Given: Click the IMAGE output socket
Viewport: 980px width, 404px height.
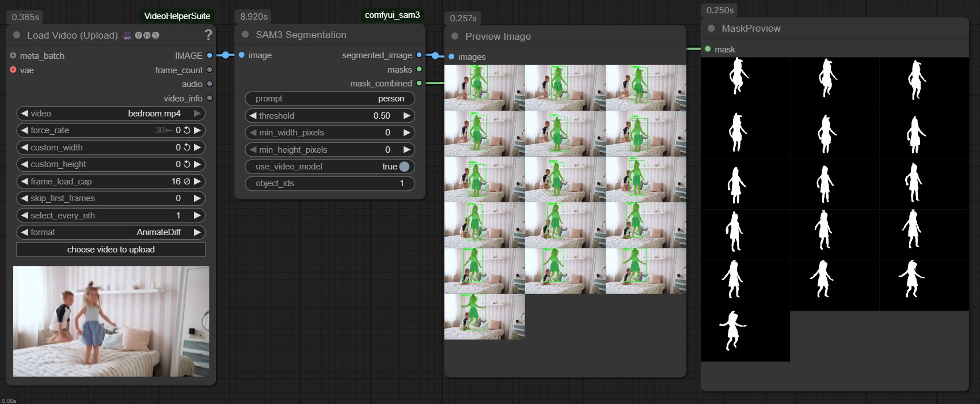Looking at the screenshot, I should click(210, 55).
